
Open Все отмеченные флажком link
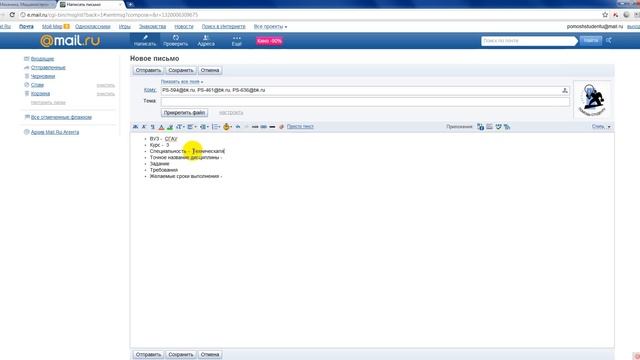(61, 117)
